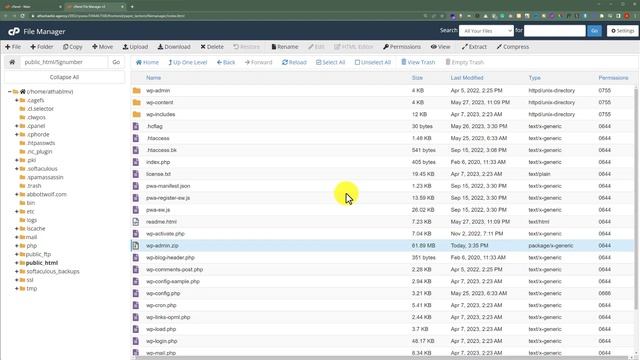This screenshot has width=640, height=360.
Task: Click the View toolbar button
Action: (440, 47)
